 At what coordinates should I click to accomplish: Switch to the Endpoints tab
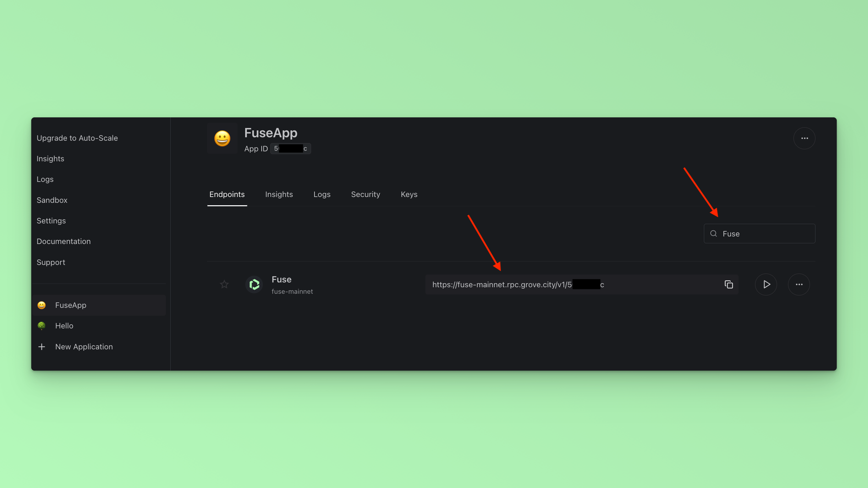click(x=227, y=195)
